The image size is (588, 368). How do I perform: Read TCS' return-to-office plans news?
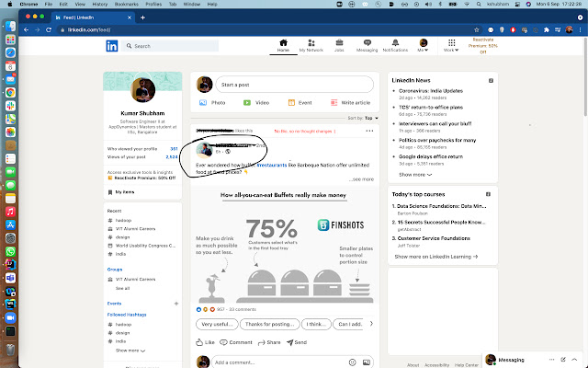(431, 108)
